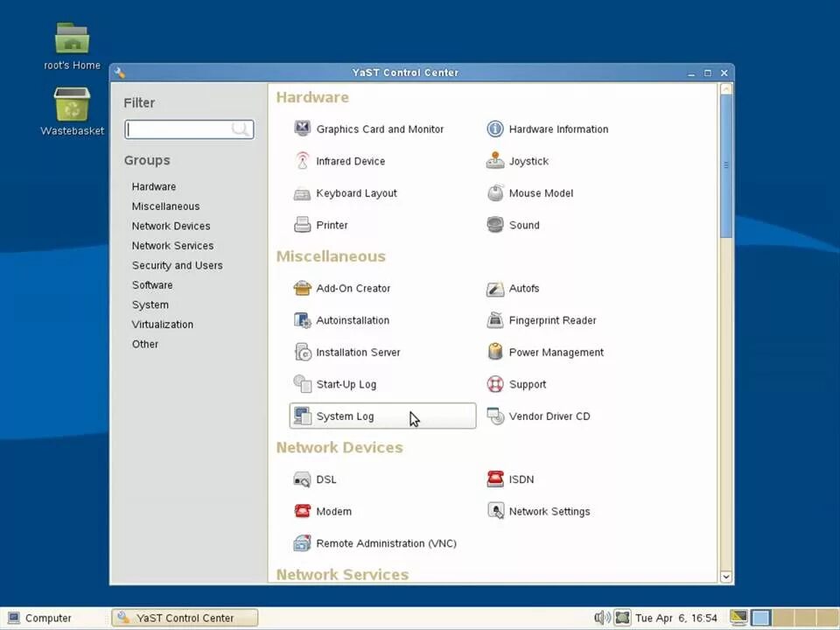
Task: Open the Joystick module icon
Action: pos(495,161)
